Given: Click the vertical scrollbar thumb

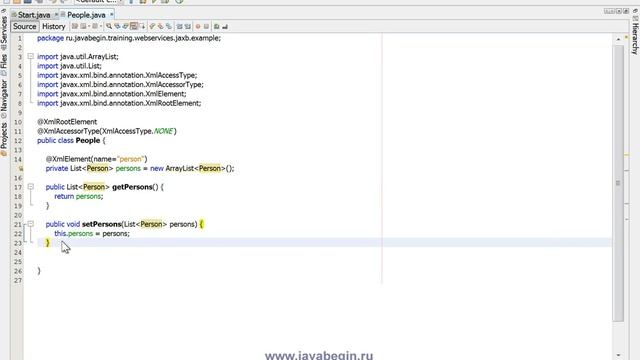Looking at the screenshot, I should [x=618, y=183].
